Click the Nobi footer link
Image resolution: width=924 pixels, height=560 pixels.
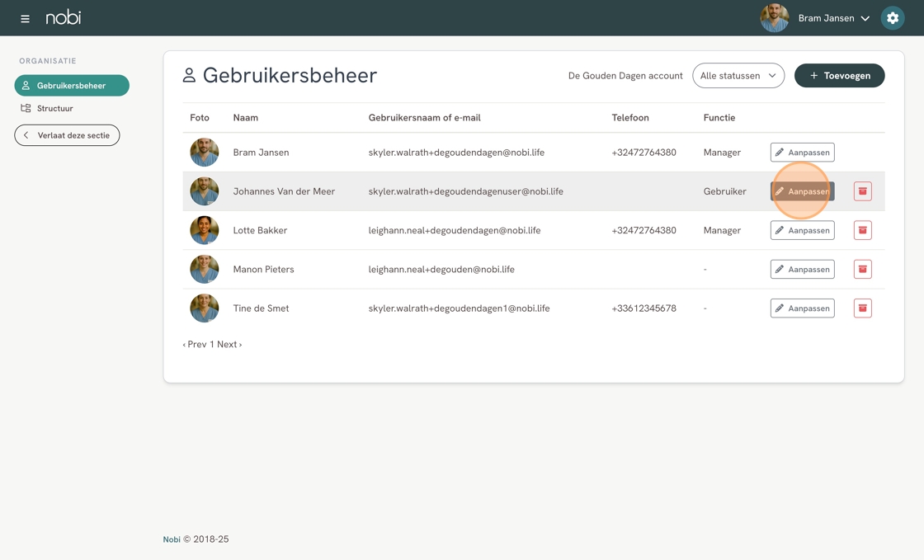[x=172, y=539]
